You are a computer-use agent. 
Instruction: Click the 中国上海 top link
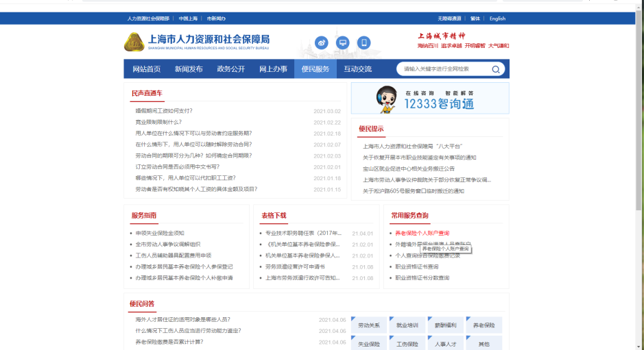[x=188, y=18]
